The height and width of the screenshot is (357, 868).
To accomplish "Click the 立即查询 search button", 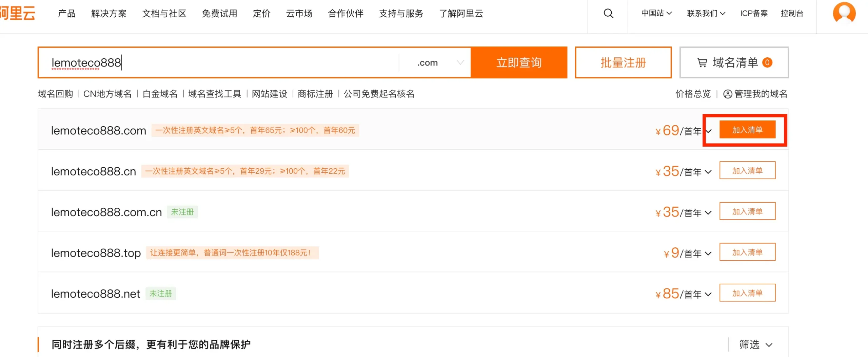I will 519,63.
